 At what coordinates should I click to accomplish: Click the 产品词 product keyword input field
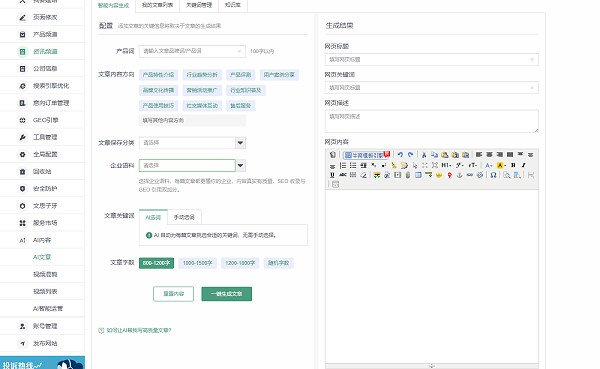tap(192, 51)
